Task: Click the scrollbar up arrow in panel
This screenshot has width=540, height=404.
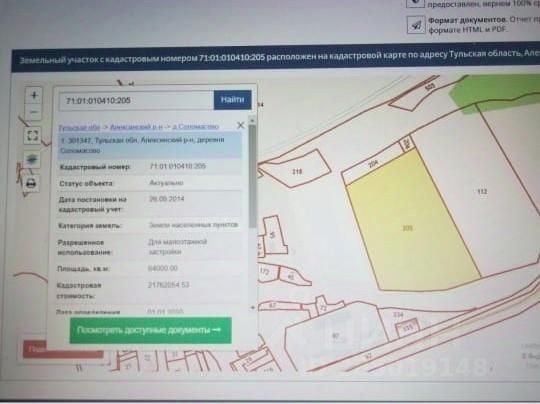Action: (252, 121)
